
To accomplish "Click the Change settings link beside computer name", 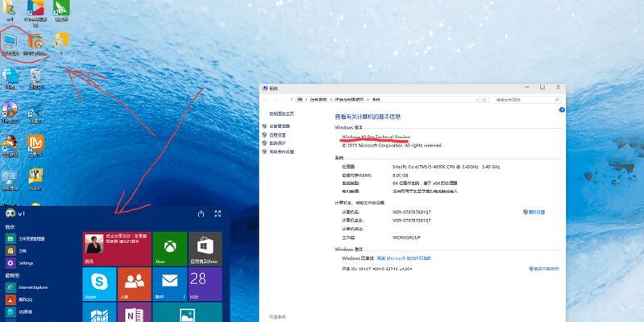I will 536,212.
